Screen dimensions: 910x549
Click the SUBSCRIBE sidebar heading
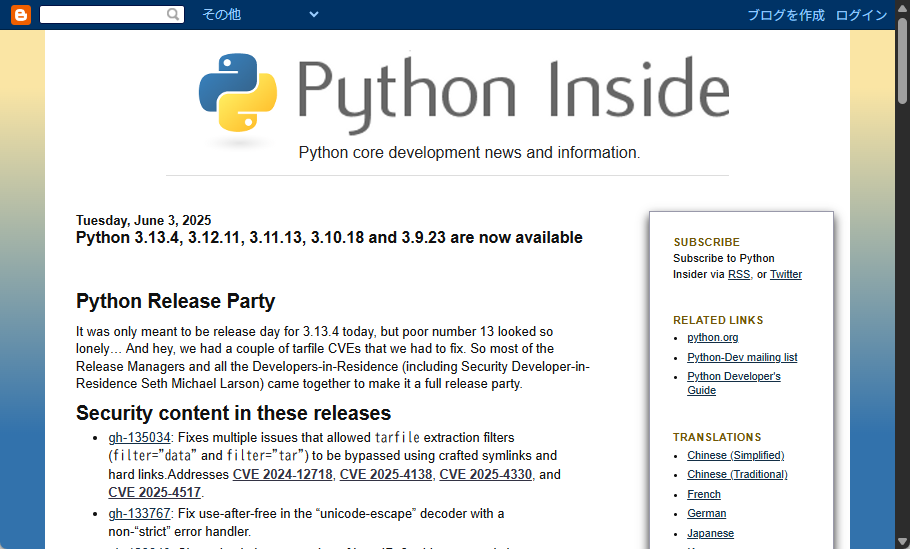pyautogui.click(x=706, y=242)
